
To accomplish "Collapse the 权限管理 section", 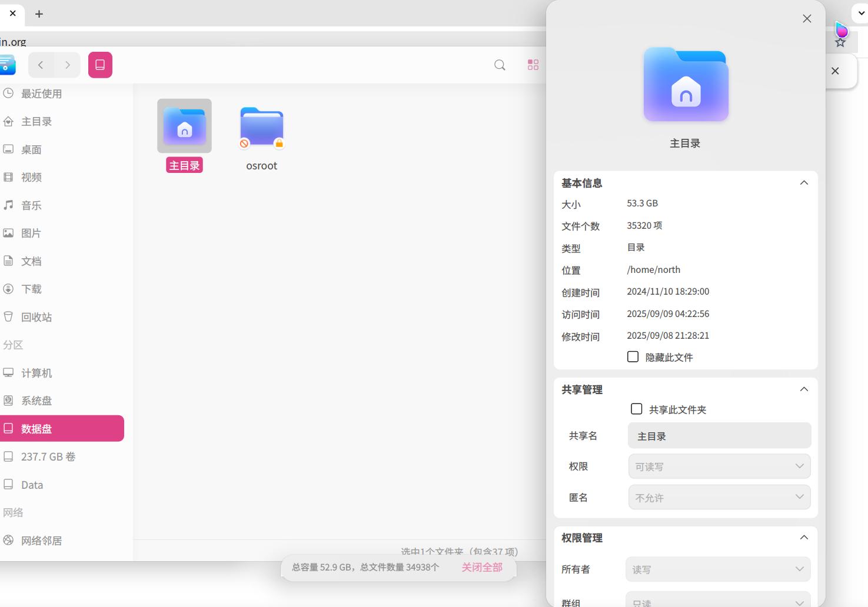I will tap(804, 538).
